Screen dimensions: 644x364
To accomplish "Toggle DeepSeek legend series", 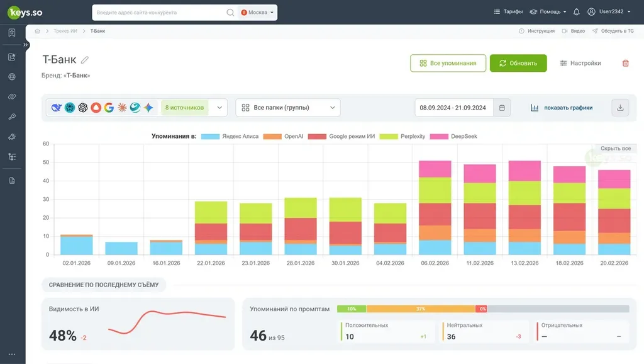I will (x=453, y=136).
